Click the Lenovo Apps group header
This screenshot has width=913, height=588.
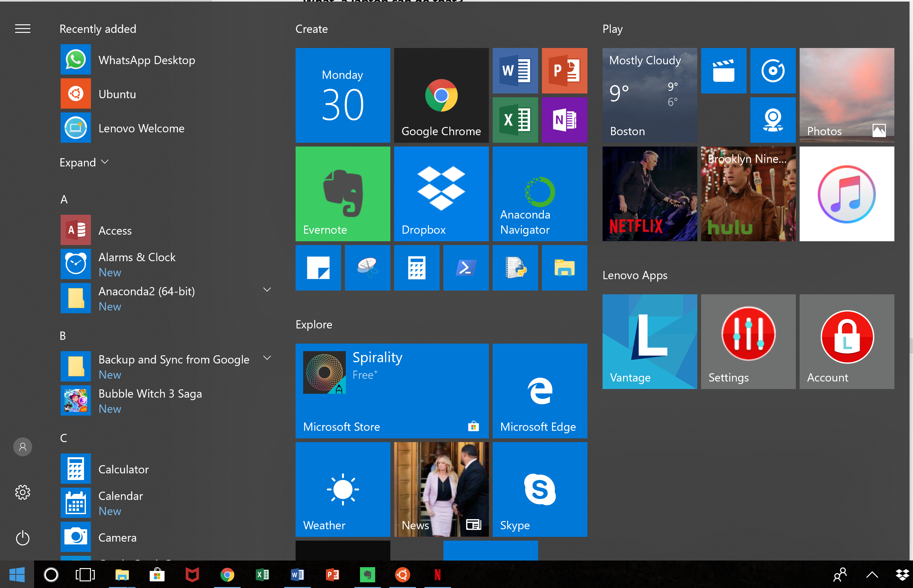point(635,275)
